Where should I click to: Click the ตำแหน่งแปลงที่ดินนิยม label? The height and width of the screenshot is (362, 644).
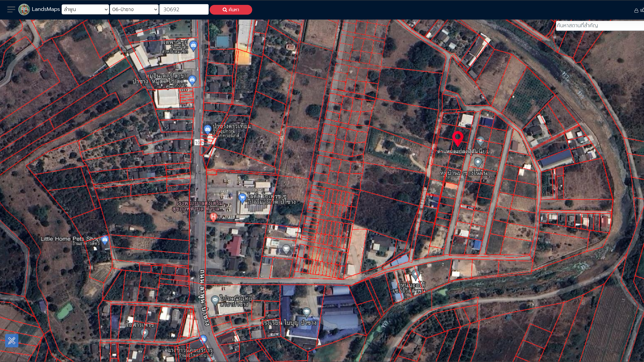tap(463, 151)
